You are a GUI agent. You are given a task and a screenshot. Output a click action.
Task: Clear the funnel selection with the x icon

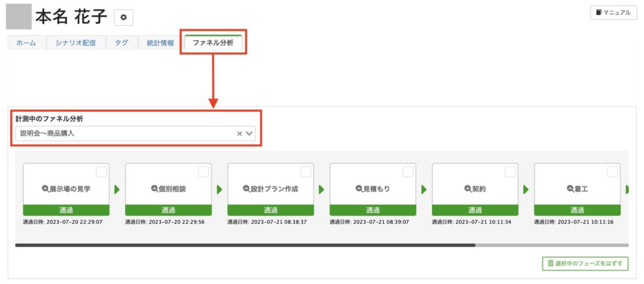240,134
